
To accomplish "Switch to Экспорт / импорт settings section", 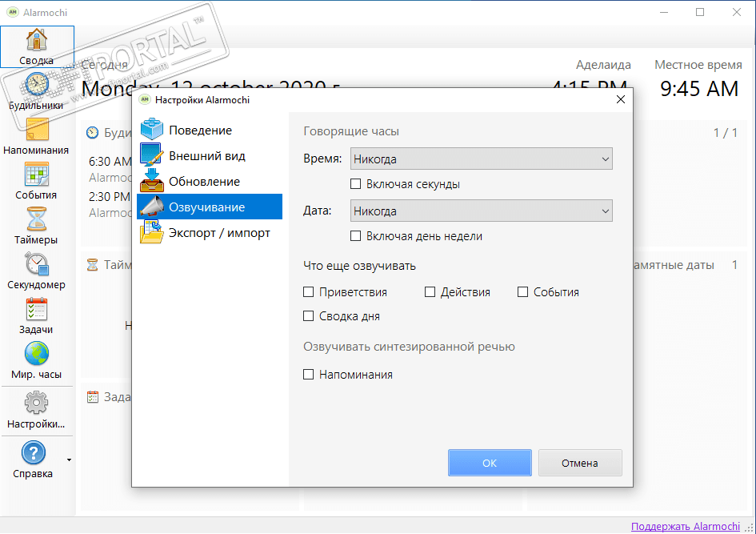I will coord(210,232).
